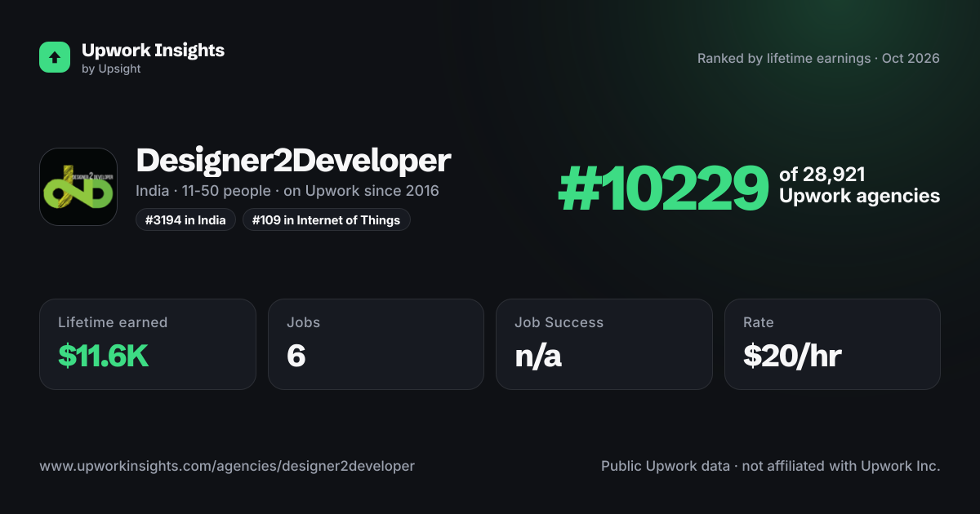The height and width of the screenshot is (514, 980).
Task: Click the 'India · 11-50 people' info line
Action: click(x=287, y=191)
